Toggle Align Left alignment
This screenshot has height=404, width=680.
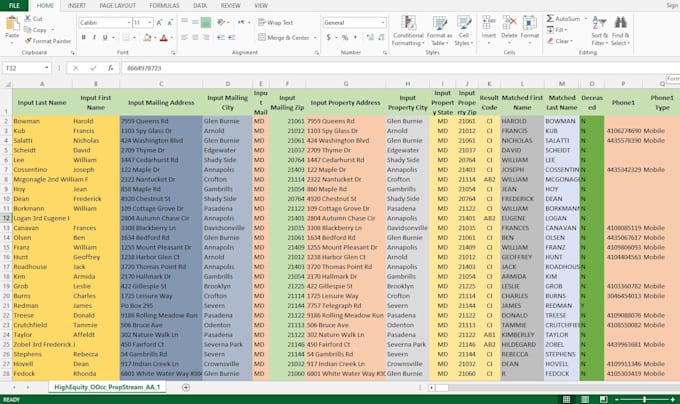coord(184,38)
